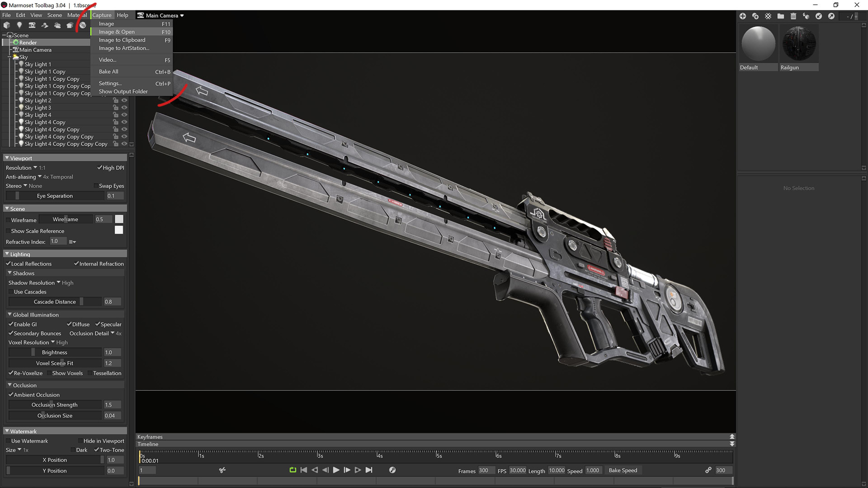The width and height of the screenshot is (868, 488).
Task: Click the timeline scissors cut icon
Action: coord(222,470)
